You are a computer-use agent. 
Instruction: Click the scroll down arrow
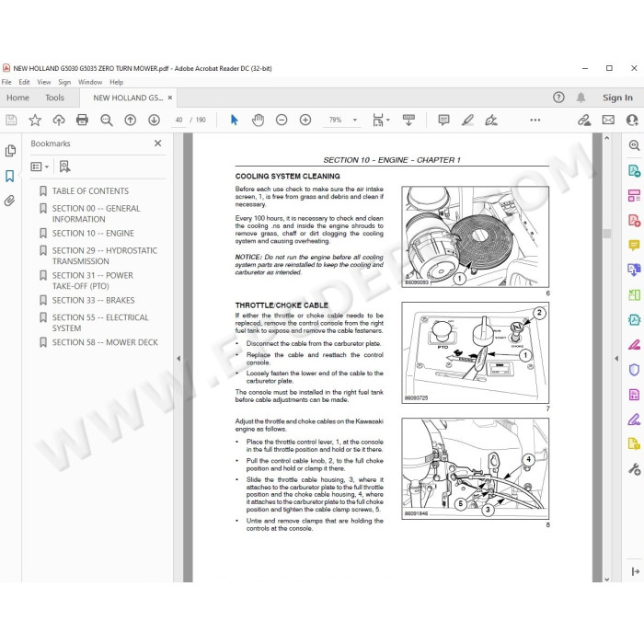(x=607, y=579)
